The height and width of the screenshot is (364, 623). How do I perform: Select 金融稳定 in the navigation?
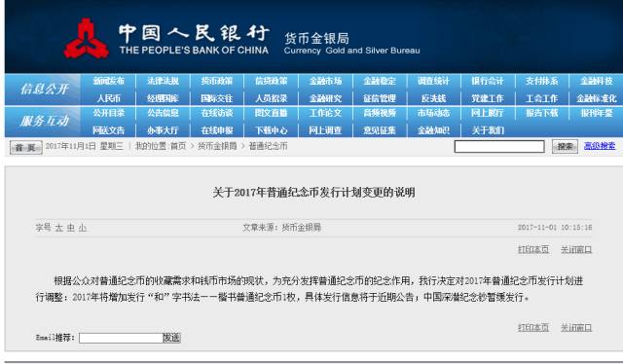(x=380, y=81)
